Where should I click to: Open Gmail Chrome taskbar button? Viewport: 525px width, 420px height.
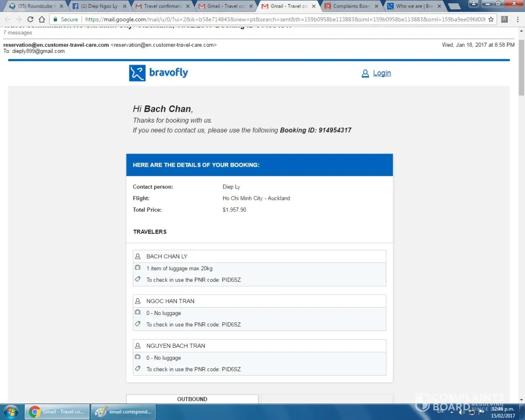[x=58, y=412]
